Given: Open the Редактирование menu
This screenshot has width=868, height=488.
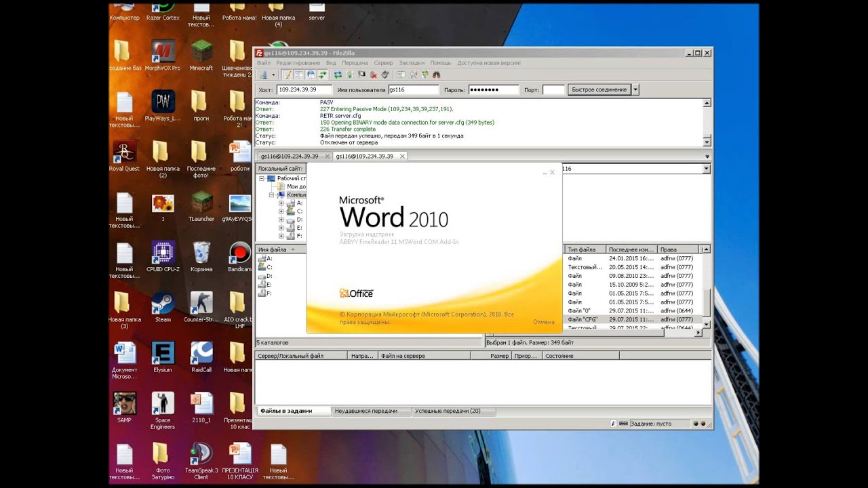Looking at the screenshot, I should [x=298, y=63].
